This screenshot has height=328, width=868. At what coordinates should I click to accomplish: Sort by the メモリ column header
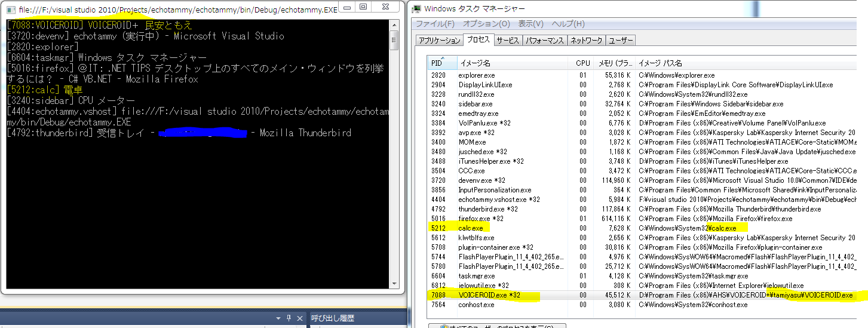[615, 63]
